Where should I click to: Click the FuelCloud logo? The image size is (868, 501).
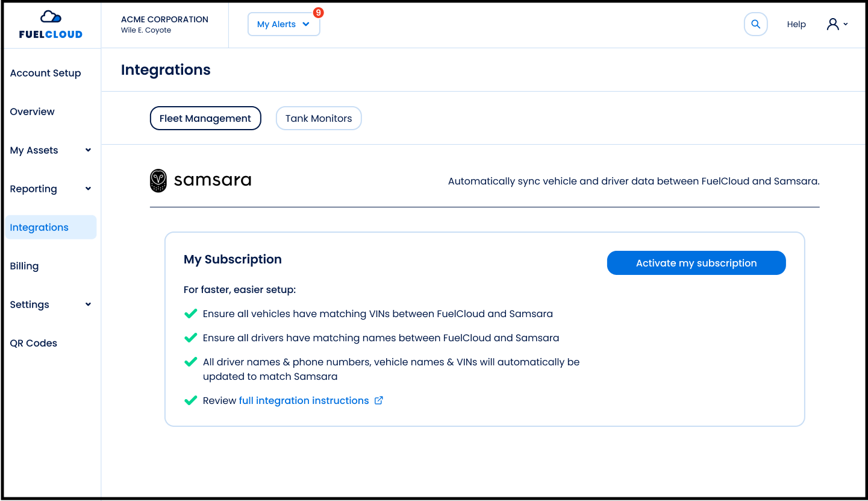tap(51, 25)
